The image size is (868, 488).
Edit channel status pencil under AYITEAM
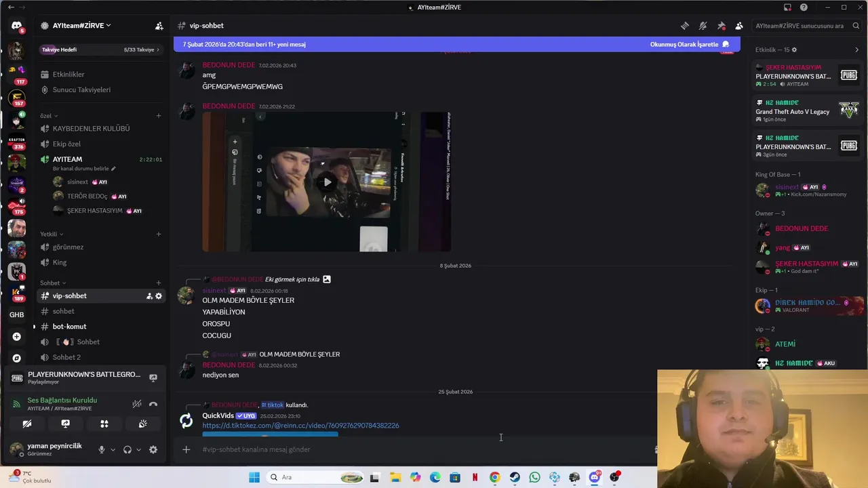click(x=113, y=169)
